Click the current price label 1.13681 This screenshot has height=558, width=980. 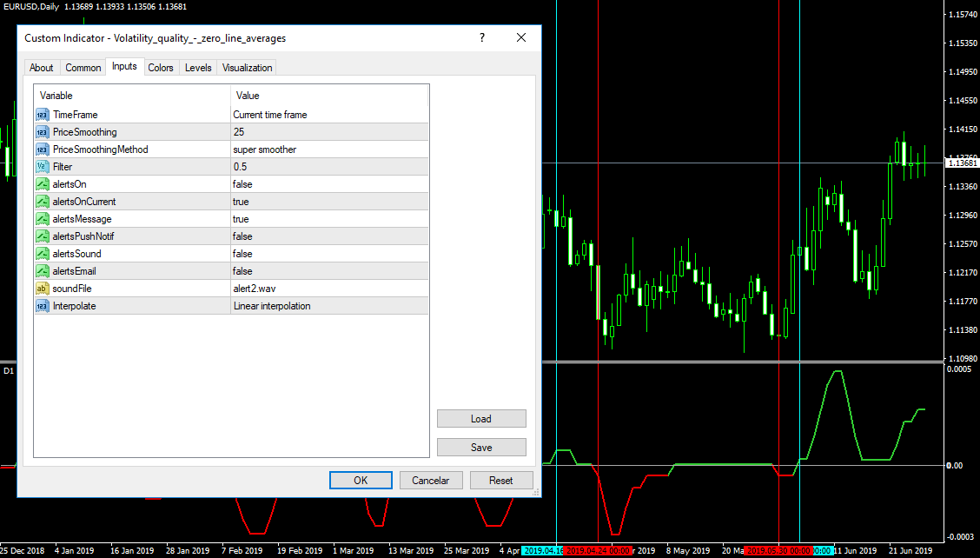(962, 163)
